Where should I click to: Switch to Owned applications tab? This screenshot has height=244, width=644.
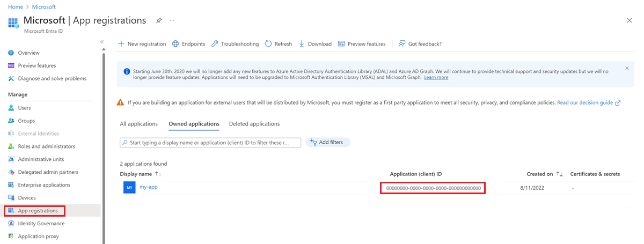tap(194, 124)
